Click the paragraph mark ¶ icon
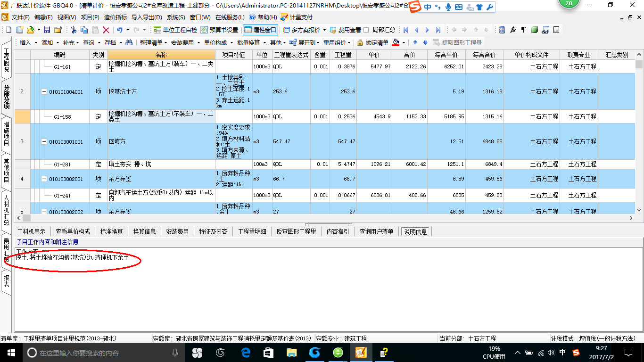The width and height of the screenshot is (644, 362). pos(524,30)
